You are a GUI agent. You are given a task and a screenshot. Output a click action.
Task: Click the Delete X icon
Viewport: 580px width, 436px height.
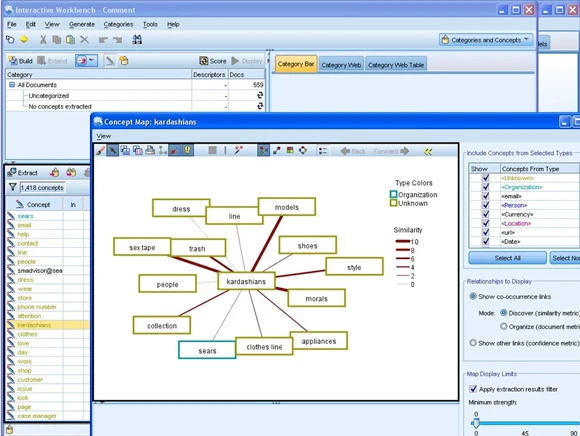(x=84, y=40)
